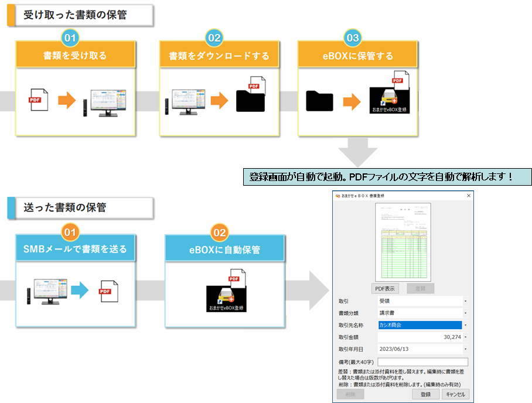Open the 取引金額 dropdown showing 30,274

(x=465, y=337)
